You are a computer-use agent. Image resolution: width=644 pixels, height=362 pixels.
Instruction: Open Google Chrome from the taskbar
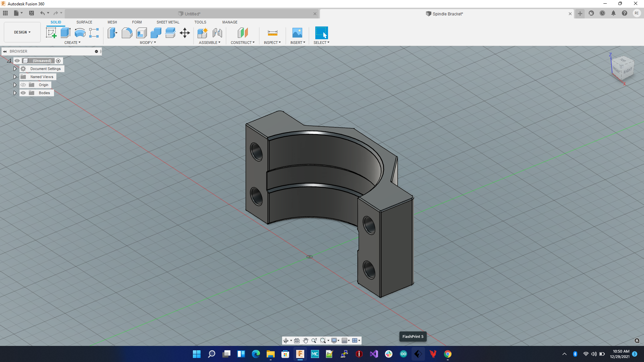click(x=448, y=354)
